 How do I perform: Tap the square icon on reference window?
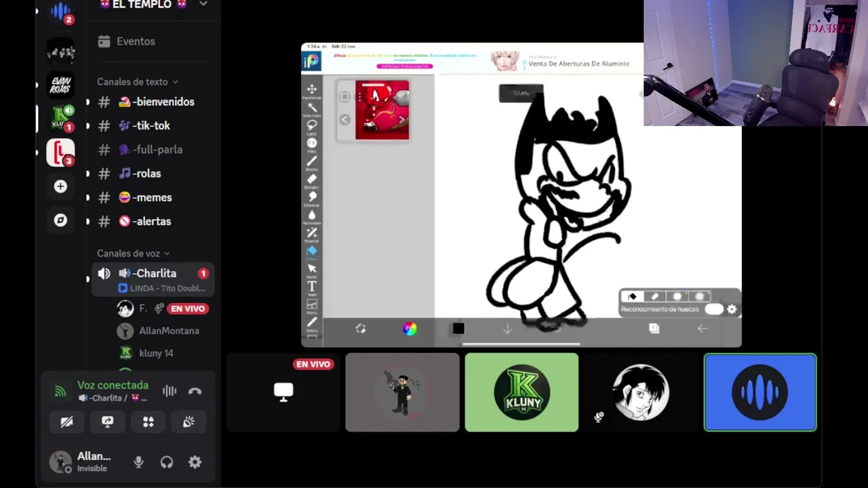pyautogui.click(x=344, y=97)
